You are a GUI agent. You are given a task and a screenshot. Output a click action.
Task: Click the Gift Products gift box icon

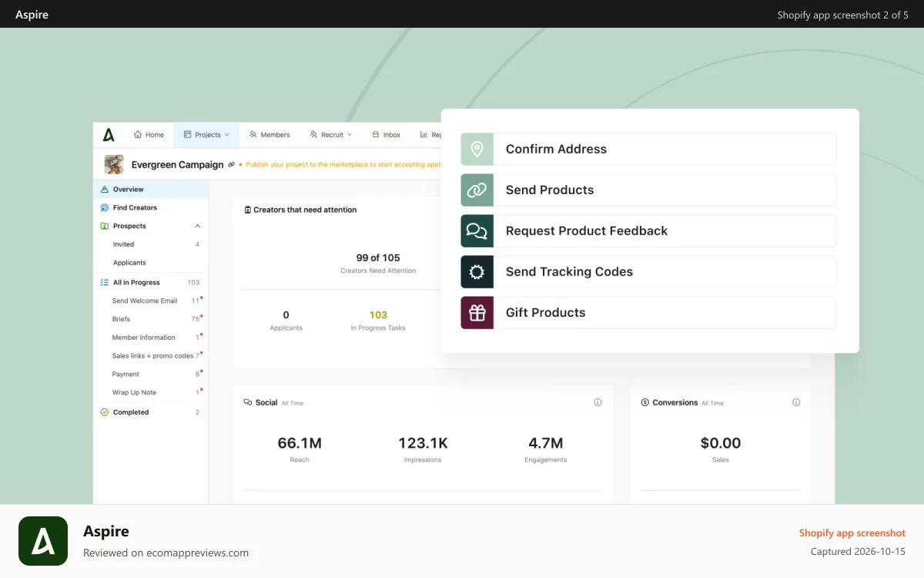[477, 312]
